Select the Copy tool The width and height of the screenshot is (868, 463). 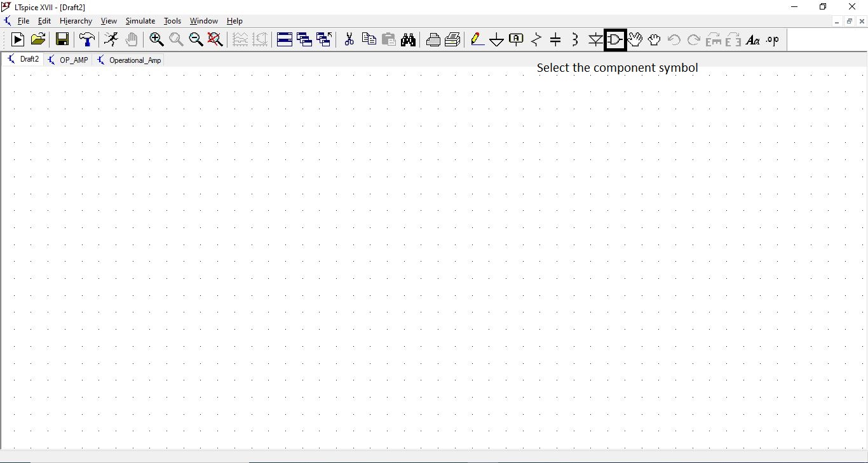pyautogui.click(x=369, y=40)
